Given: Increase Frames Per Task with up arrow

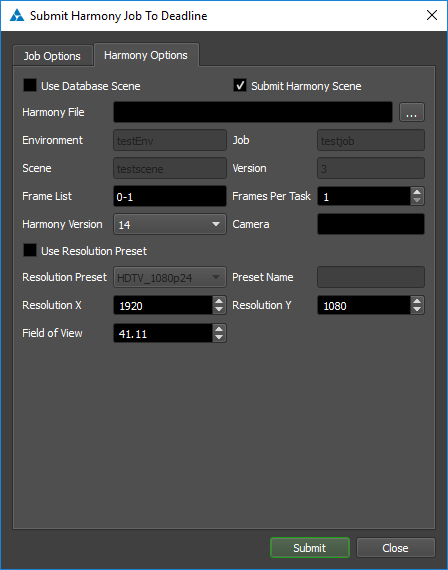Looking at the screenshot, I should click(417, 192).
